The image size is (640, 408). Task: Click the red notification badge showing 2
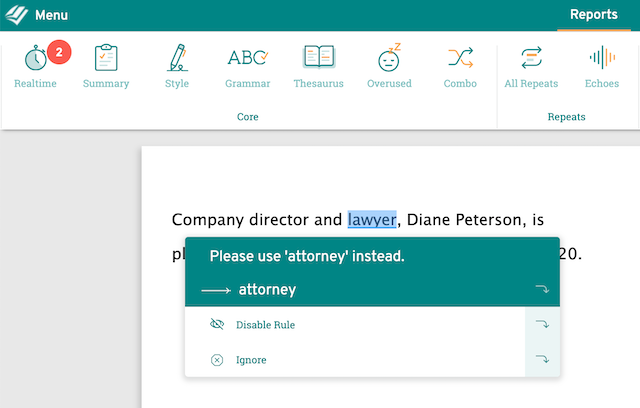pyautogui.click(x=59, y=52)
